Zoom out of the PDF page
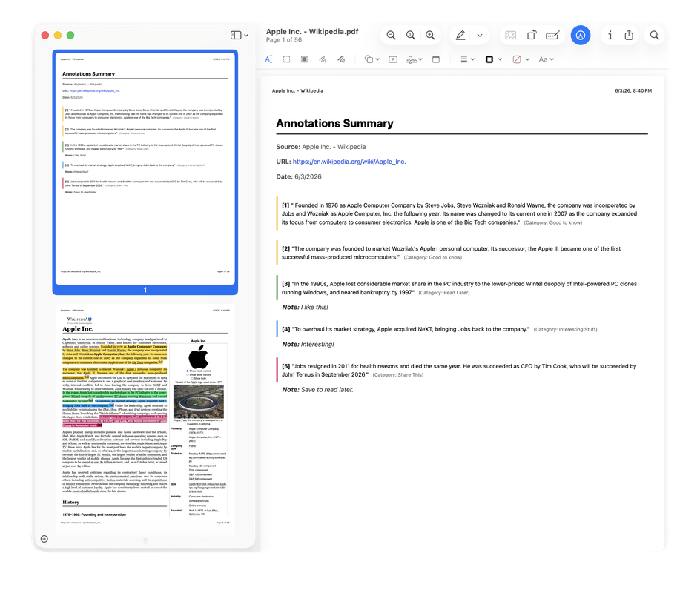Screen dimensions: 700x593 [391, 36]
